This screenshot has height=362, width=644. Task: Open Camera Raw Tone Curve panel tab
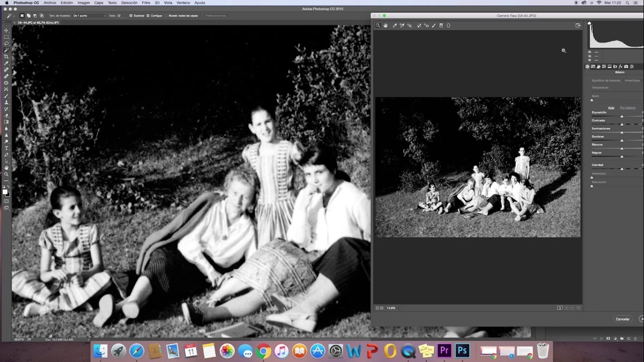pos(593,66)
